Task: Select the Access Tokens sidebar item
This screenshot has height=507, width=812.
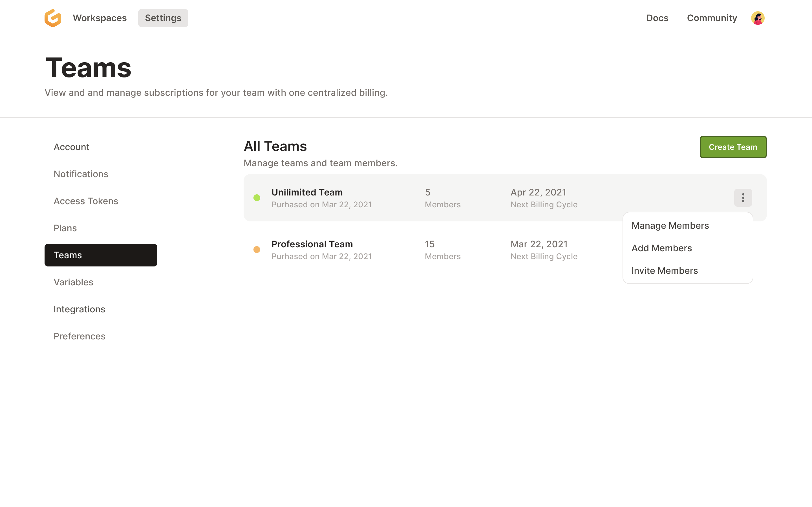Action: [x=86, y=201]
